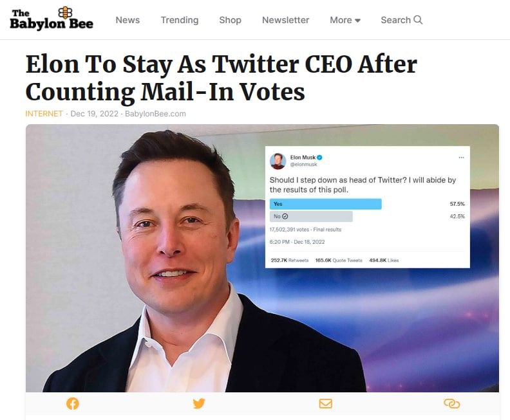510x420 pixels.
Task: Share article on Facebook
Action: (x=73, y=403)
